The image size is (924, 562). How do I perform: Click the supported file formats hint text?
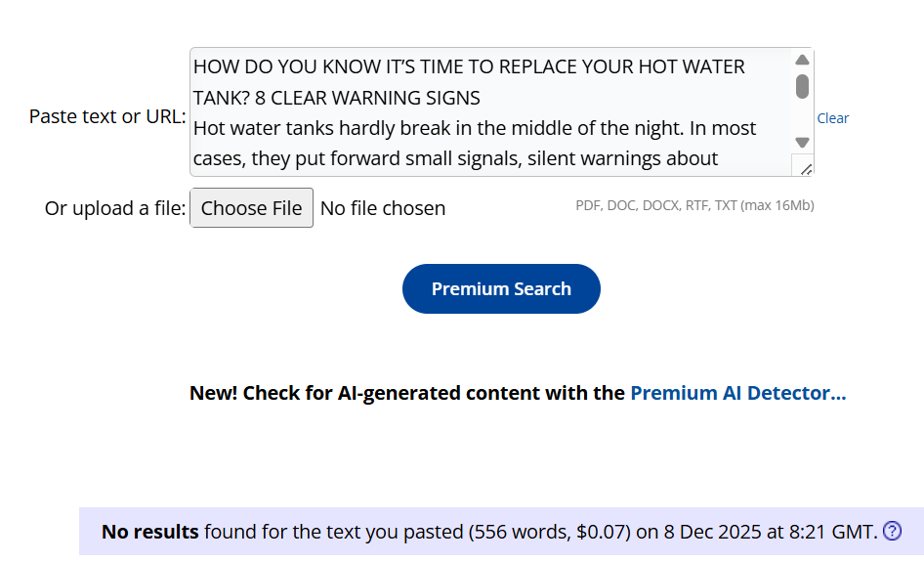pos(694,205)
